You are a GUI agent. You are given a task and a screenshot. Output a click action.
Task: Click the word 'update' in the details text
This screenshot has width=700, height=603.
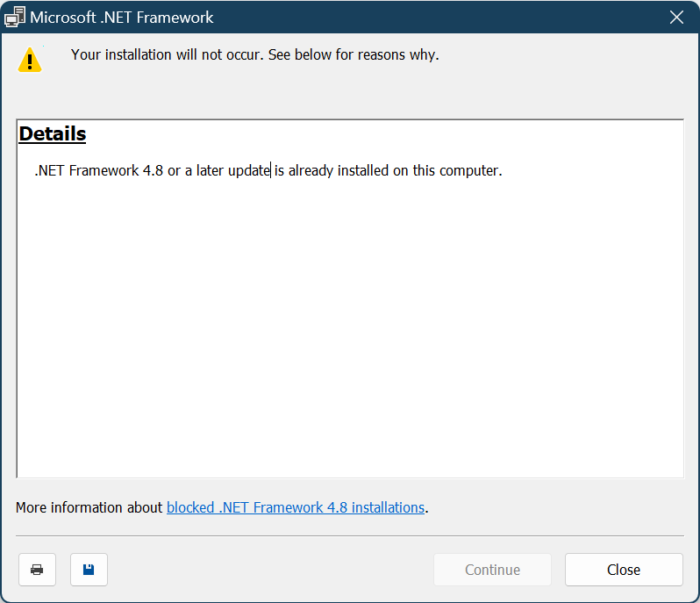pos(248,170)
